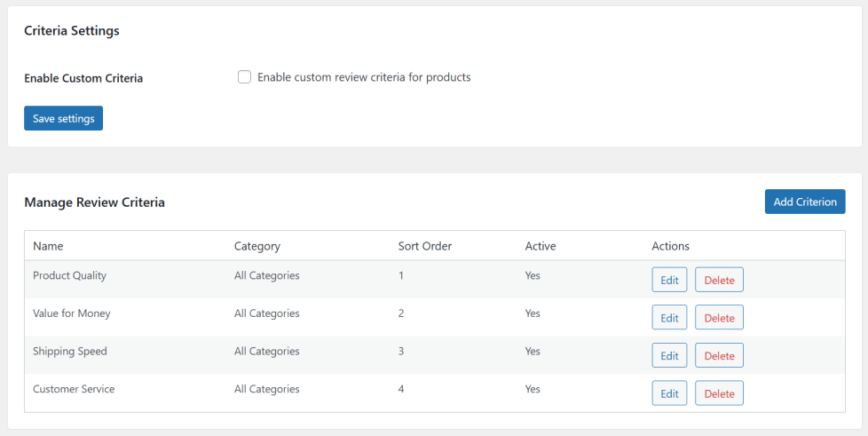Select the Product Quality row name

69,275
